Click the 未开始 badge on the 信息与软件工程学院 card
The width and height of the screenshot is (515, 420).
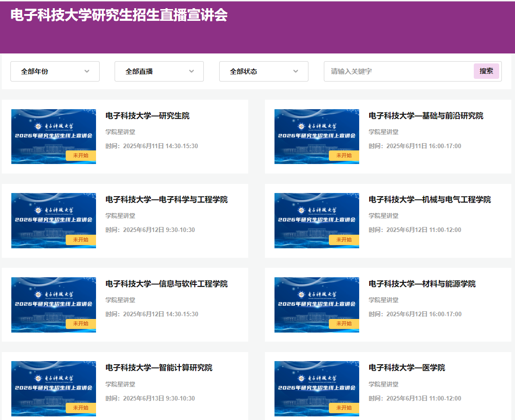coord(81,323)
